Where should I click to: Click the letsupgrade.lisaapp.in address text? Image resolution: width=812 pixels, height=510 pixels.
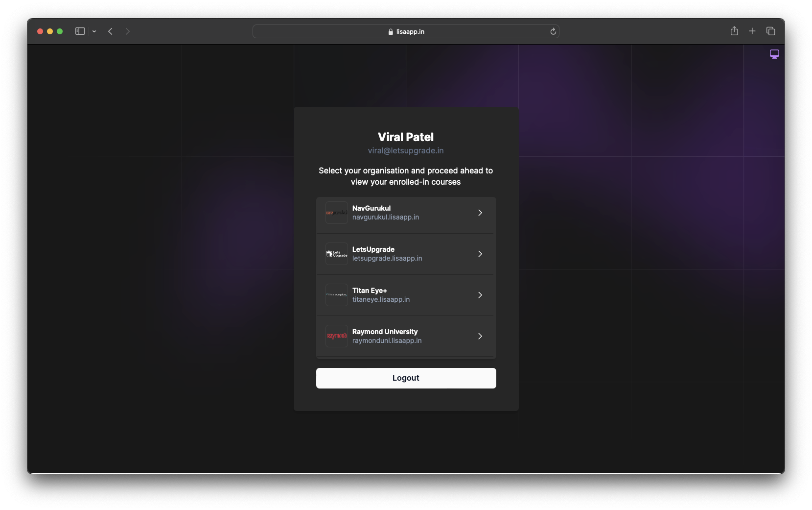point(387,258)
